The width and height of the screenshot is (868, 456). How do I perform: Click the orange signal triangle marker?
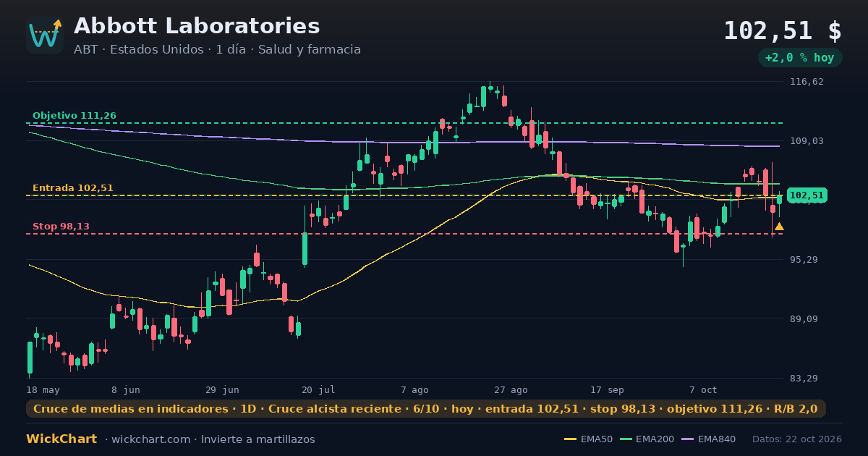tap(779, 227)
